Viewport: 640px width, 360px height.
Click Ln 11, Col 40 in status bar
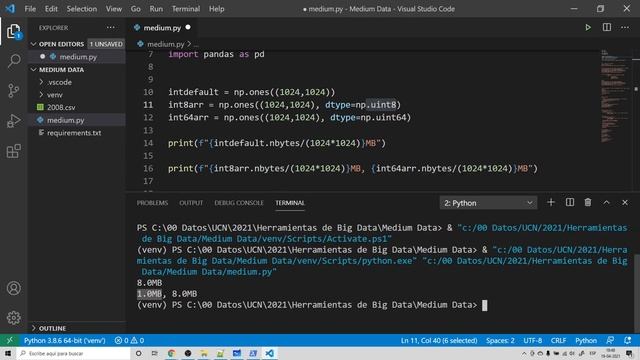click(439, 340)
